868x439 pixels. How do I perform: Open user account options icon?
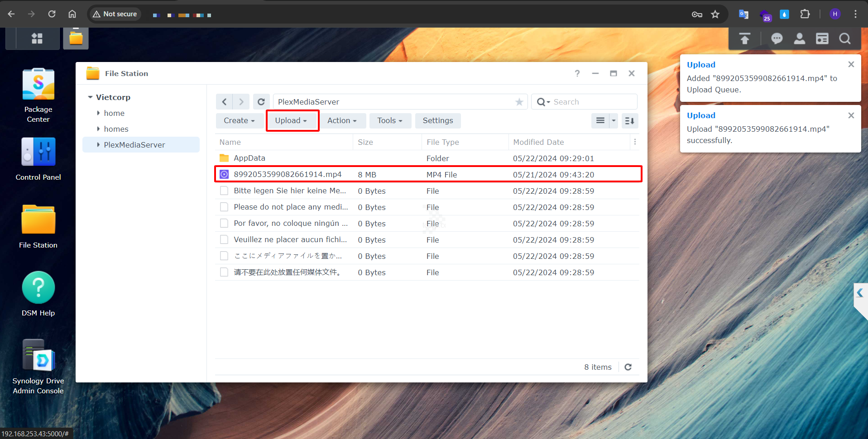pyautogui.click(x=799, y=38)
